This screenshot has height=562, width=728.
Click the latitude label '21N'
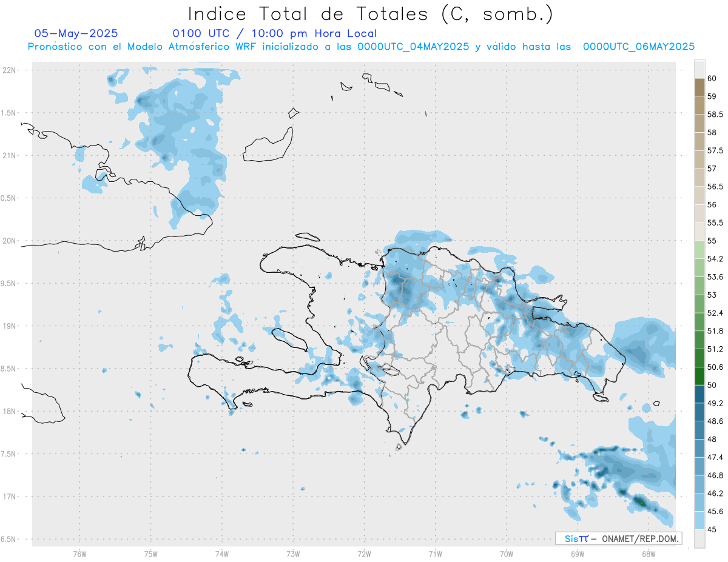pos(10,156)
